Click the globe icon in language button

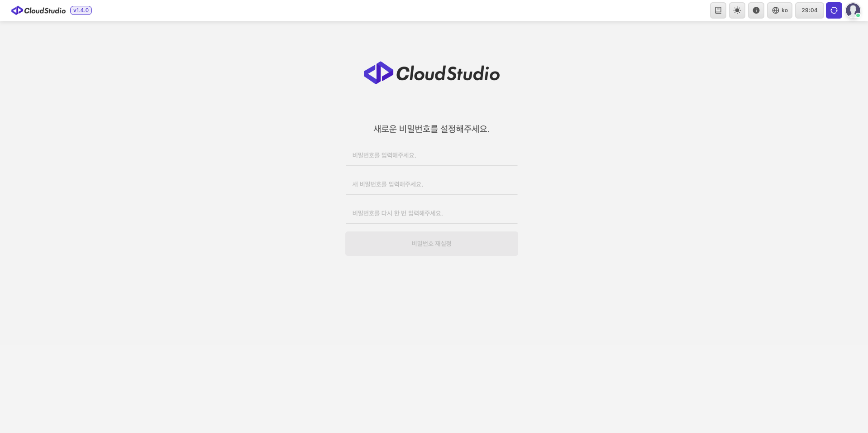775,10
